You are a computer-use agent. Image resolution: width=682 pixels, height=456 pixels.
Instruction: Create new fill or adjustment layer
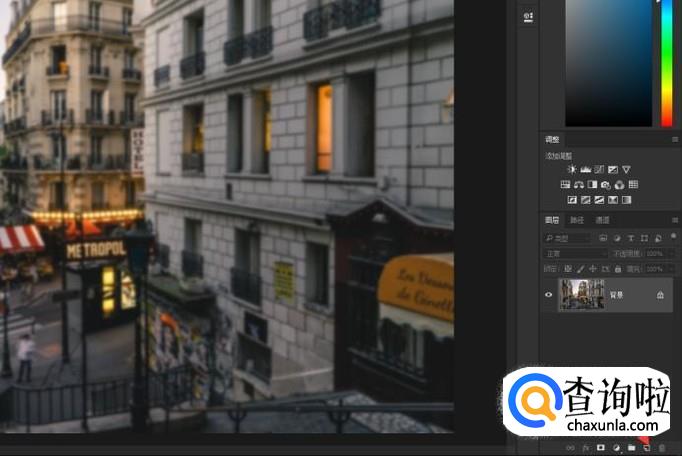[616, 448]
